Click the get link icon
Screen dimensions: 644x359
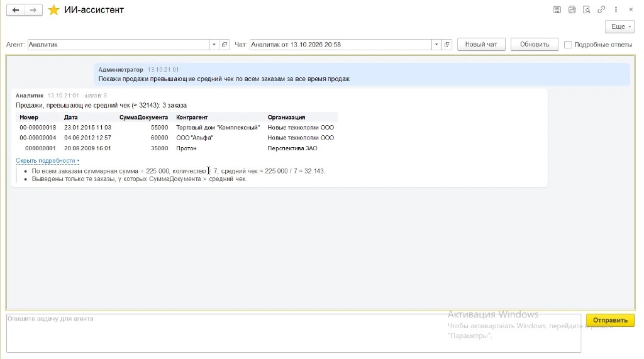pyautogui.click(x=601, y=9)
